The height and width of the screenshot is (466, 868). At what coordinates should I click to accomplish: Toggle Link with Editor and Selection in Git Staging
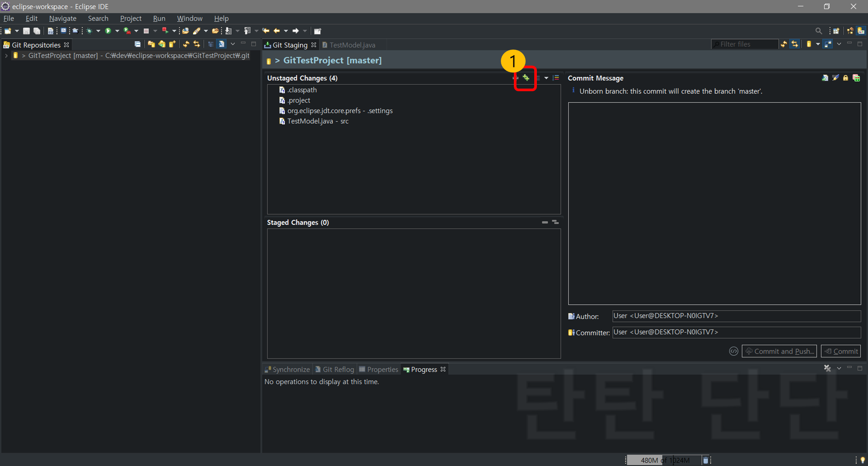tap(795, 44)
